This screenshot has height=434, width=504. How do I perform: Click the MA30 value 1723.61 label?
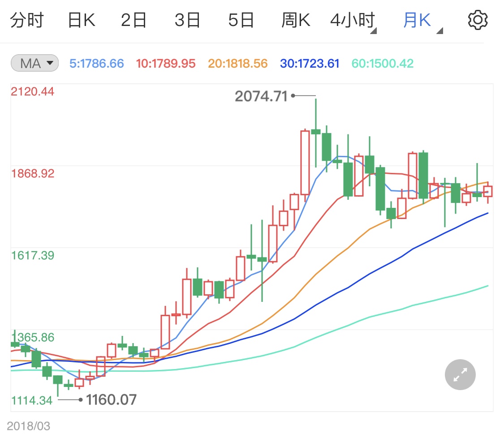tap(310, 64)
